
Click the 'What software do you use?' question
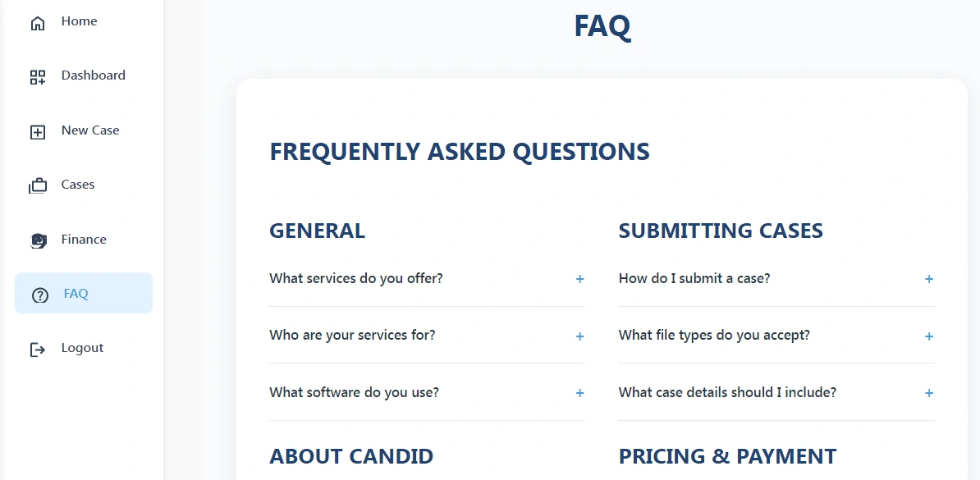point(354,392)
